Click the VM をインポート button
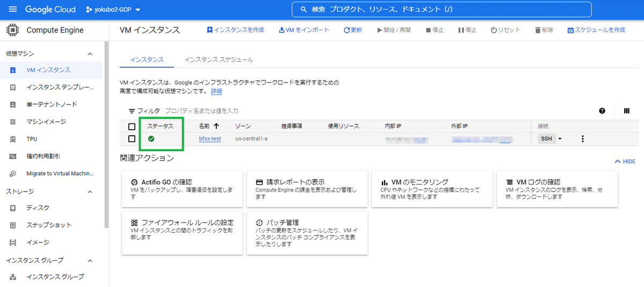The width and height of the screenshot is (644, 287). pyautogui.click(x=304, y=30)
